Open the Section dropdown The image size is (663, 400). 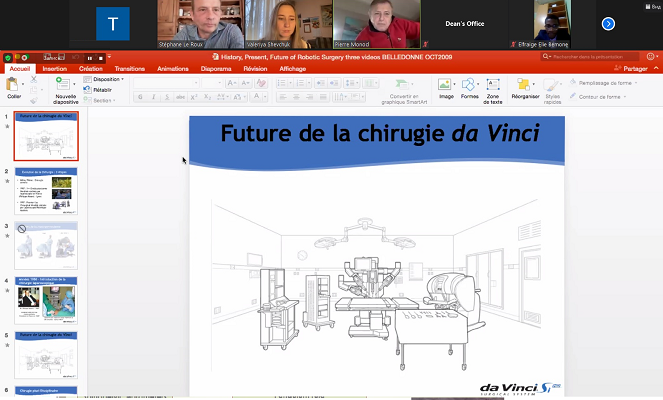100,100
